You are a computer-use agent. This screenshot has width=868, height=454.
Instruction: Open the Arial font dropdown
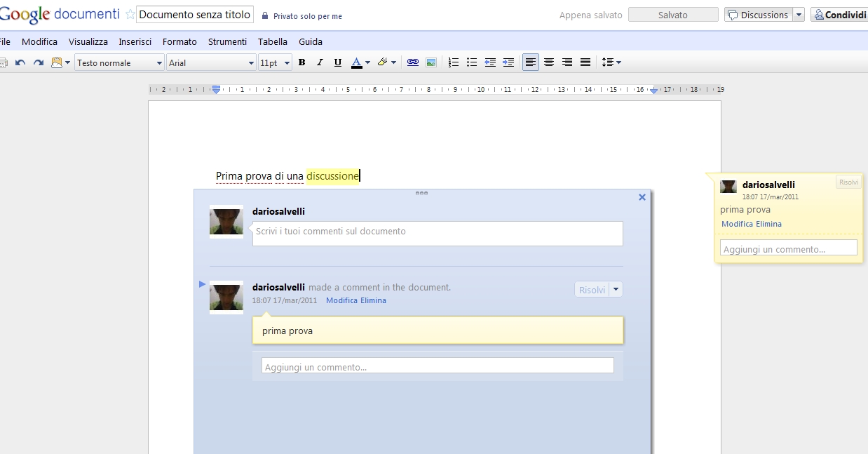211,62
